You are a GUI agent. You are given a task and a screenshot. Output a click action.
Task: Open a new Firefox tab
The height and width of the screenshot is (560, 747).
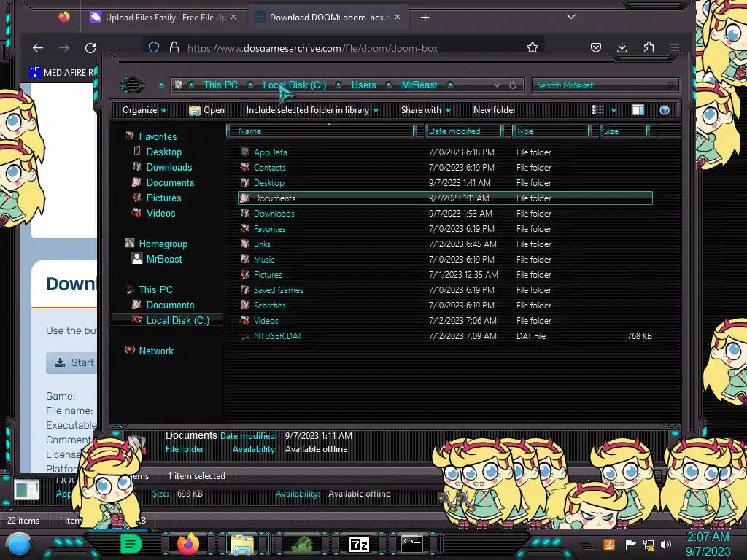pyautogui.click(x=425, y=17)
